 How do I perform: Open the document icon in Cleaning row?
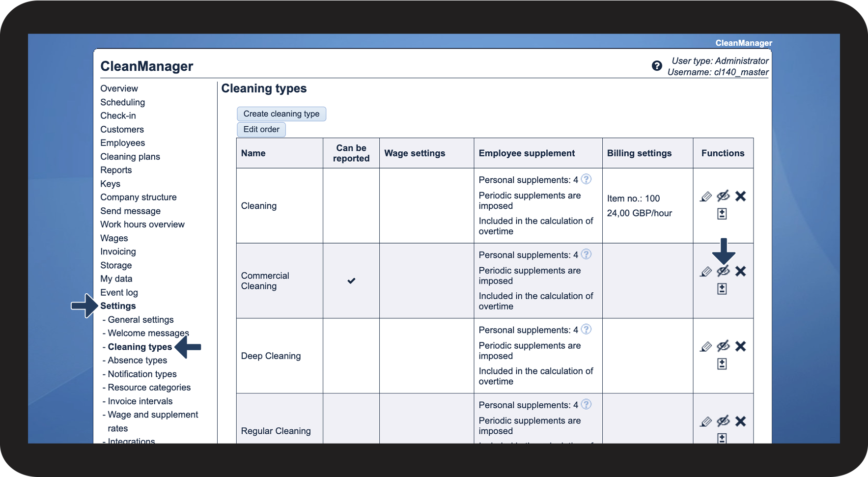click(722, 214)
